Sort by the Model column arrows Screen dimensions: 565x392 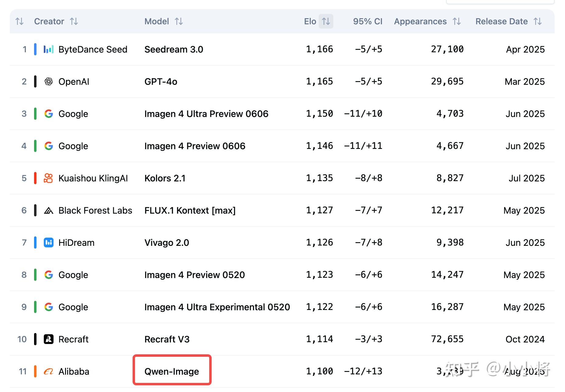click(x=179, y=22)
